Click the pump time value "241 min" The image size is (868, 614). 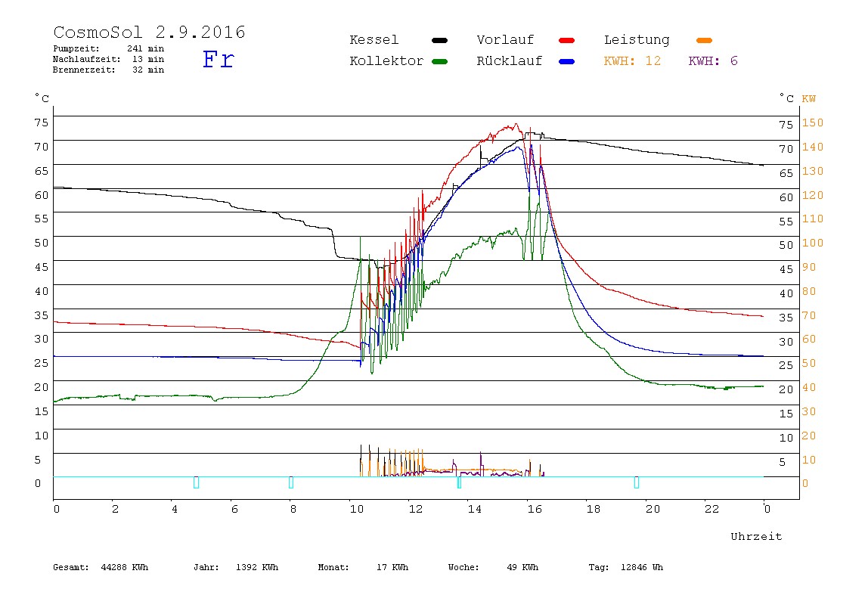point(146,48)
